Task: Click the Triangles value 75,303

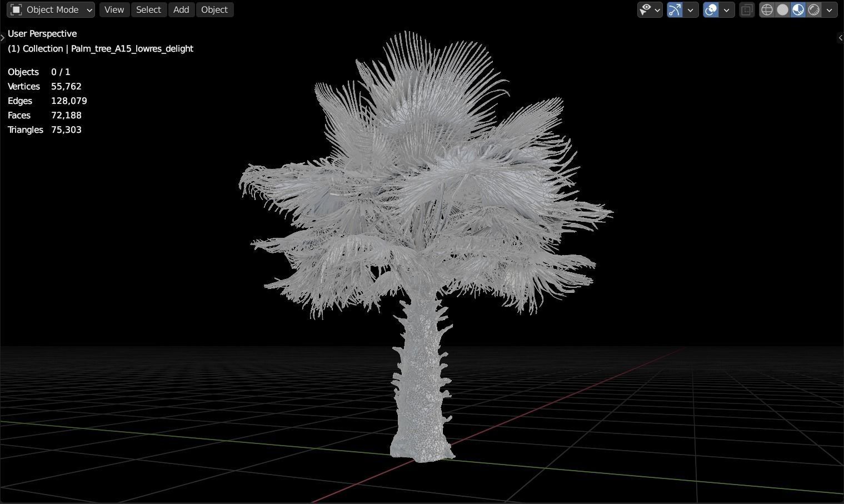Action: pos(66,129)
